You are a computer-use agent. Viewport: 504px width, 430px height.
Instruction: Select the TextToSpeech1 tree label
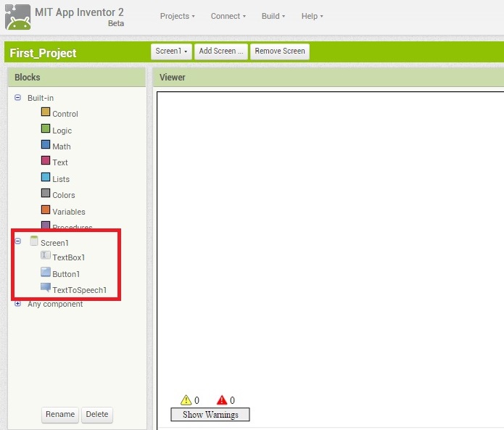coord(79,290)
